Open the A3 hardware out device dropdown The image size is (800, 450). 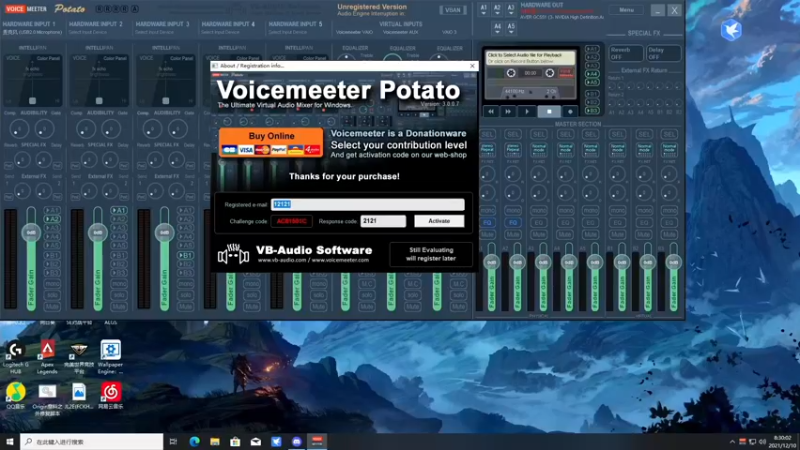(511, 10)
